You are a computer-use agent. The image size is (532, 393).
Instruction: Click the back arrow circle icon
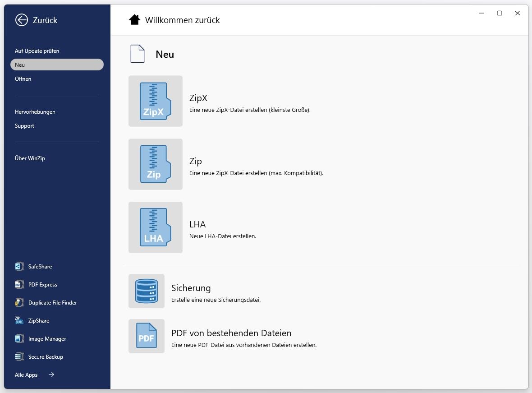coord(21,20)
